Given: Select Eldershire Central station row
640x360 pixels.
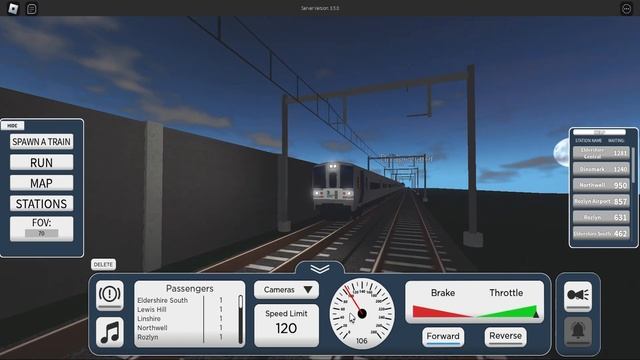Looking at the screenshot, I should (x=601, y=153).
